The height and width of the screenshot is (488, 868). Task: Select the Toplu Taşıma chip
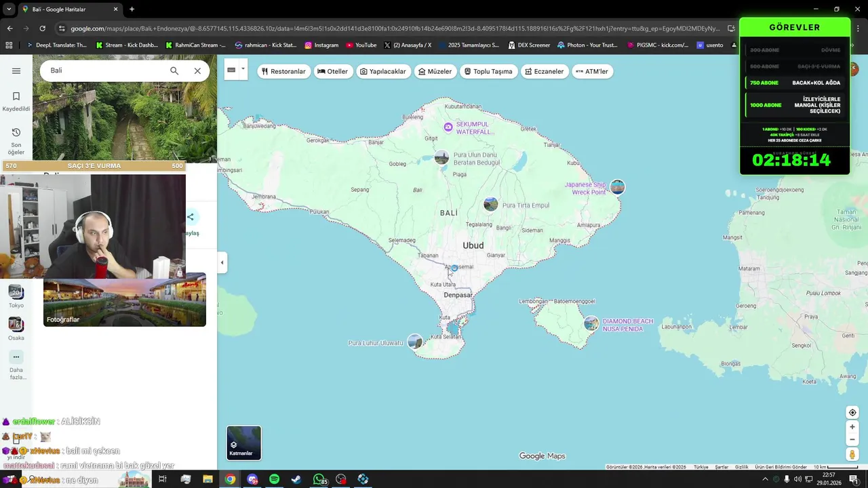[488, 71]
